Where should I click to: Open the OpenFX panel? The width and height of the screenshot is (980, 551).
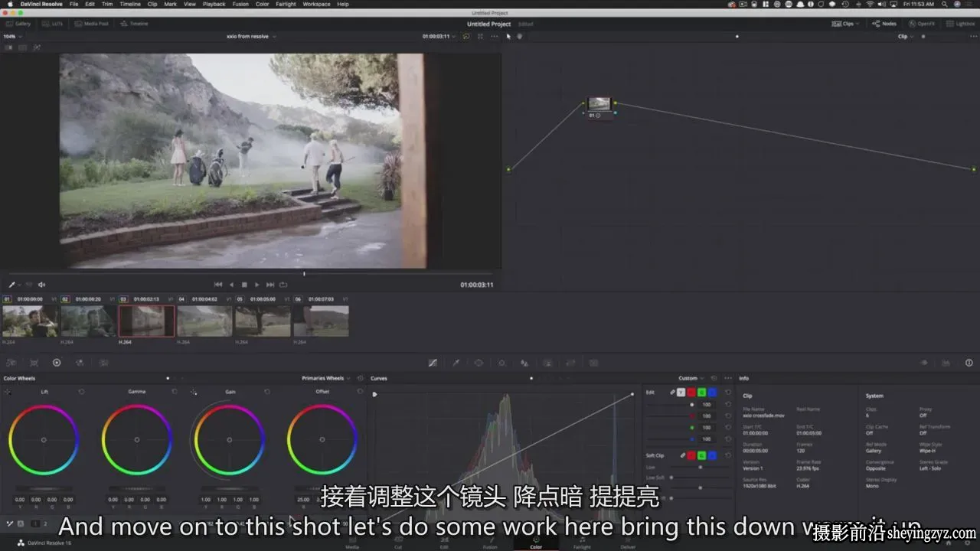(x=923, y=24)
